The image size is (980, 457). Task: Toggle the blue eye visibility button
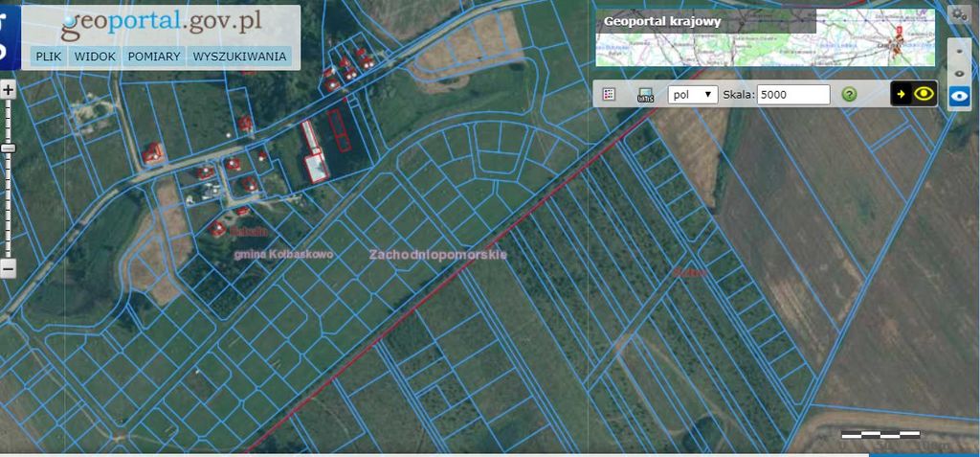959,96
